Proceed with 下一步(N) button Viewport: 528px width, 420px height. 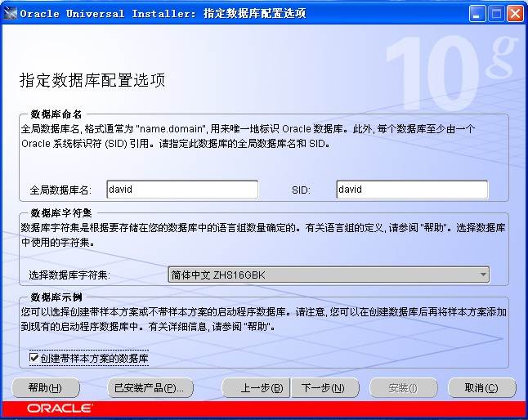pos(324,387)
